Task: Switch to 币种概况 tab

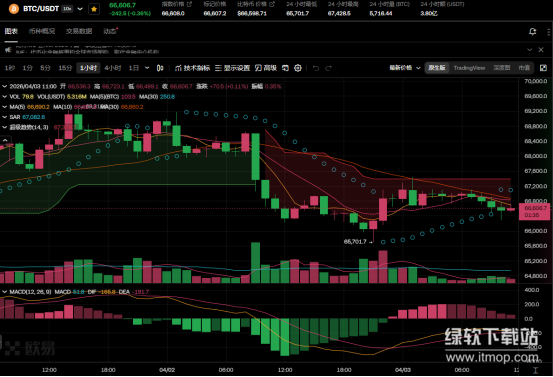Action: (x=42, y=31)
